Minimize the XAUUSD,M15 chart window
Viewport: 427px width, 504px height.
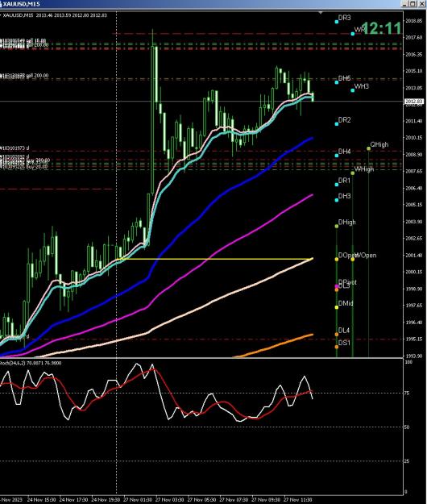(x=405, y=4)
